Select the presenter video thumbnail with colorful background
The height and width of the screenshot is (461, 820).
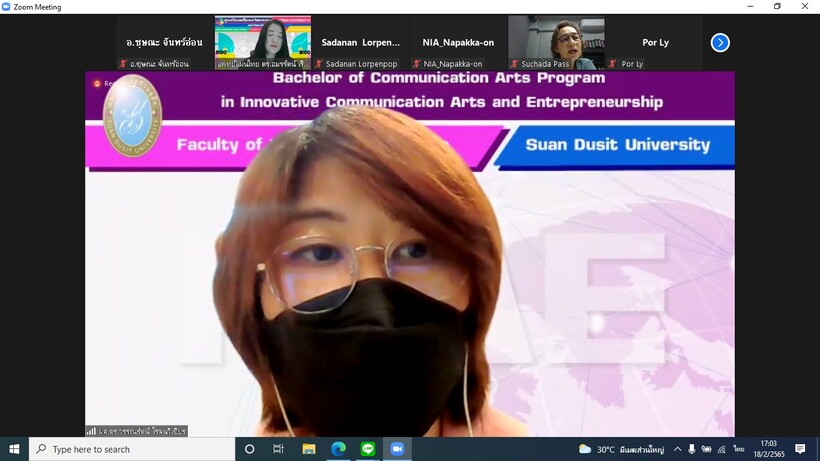(x=263, y=42)
